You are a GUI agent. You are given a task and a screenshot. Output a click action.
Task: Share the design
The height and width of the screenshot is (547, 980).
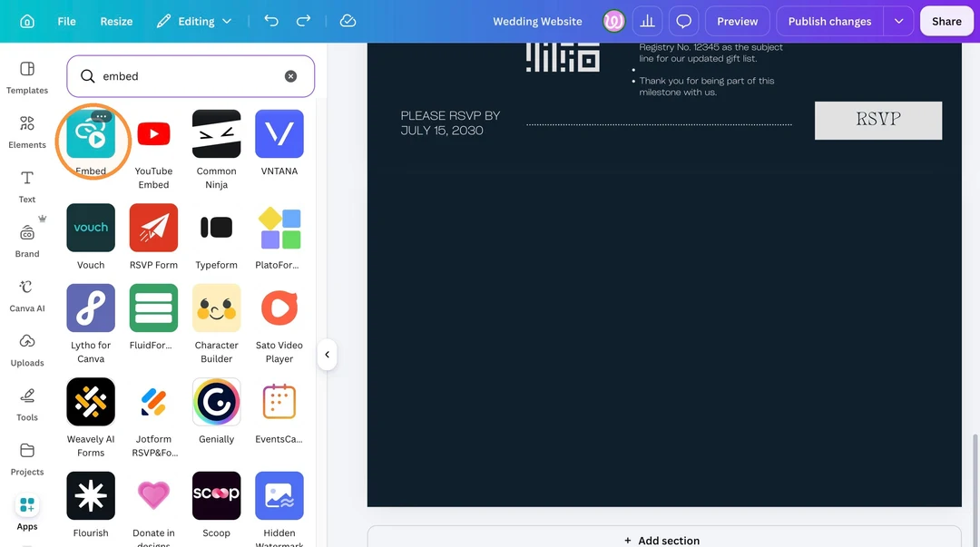tap(946, 21)
